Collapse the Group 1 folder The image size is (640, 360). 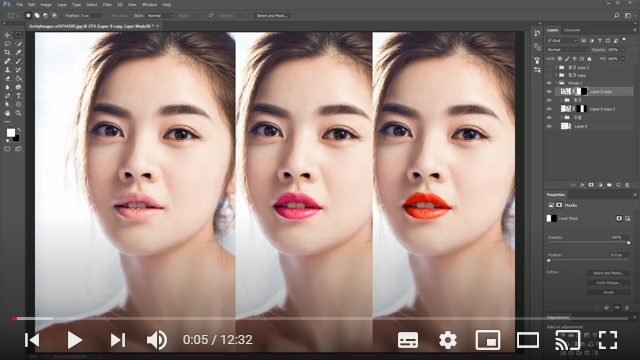pos(556,83)
